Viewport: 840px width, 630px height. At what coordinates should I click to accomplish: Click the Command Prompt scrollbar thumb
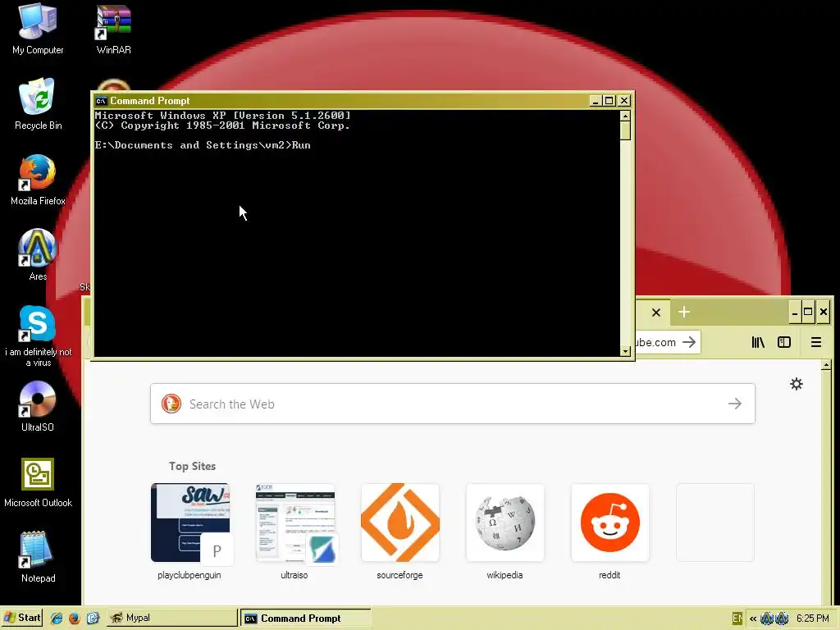pyautogui.click(x=625, y=130)
